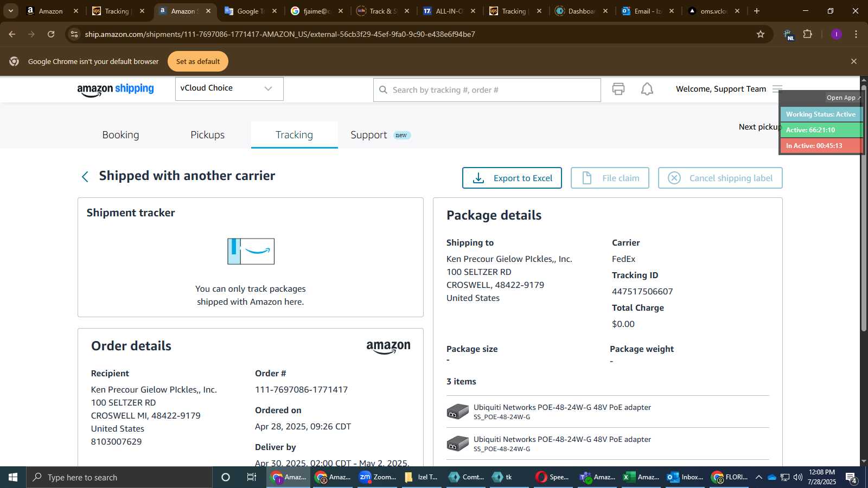868x488 pixels.
Task: Close the ALL-IN-C browser tab
Action: click(473, 11)
